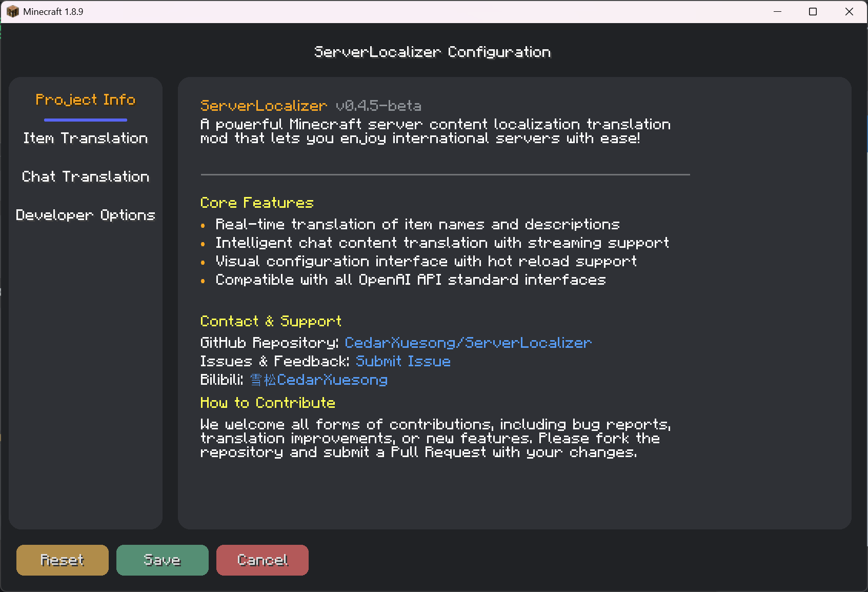868x592 pixels.
Task: Click the GitHub Repository label
Action: point(270,343)
